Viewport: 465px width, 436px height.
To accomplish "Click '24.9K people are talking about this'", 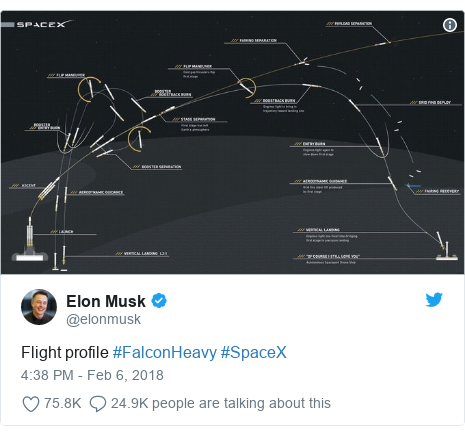I will click(x=221, y=403).
